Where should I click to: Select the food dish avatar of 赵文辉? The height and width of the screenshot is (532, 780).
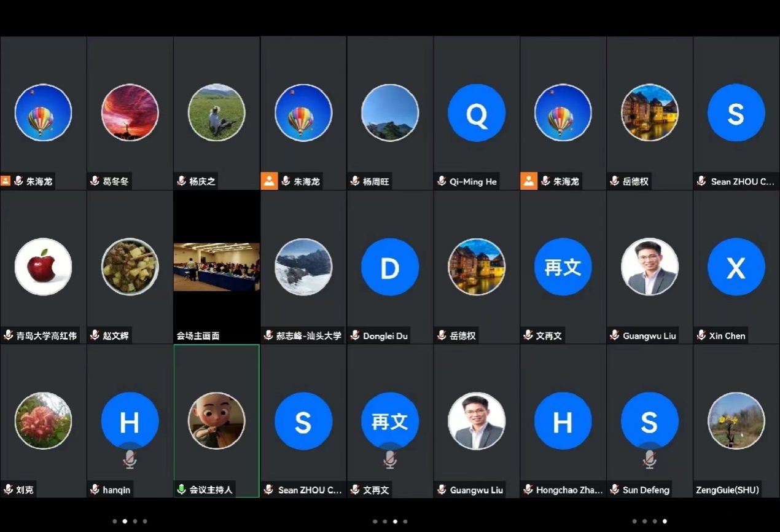coord(130,267)
